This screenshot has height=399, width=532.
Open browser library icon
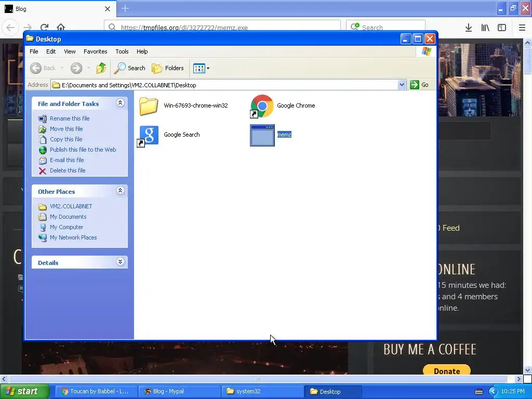(485, 28)
